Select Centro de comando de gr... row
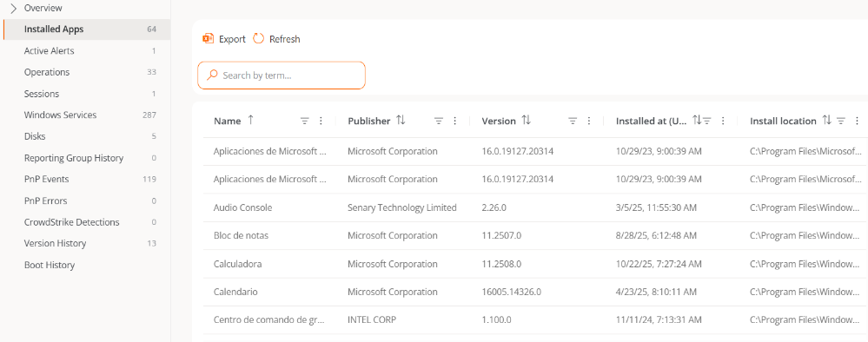868x342 pixels. 535,319
